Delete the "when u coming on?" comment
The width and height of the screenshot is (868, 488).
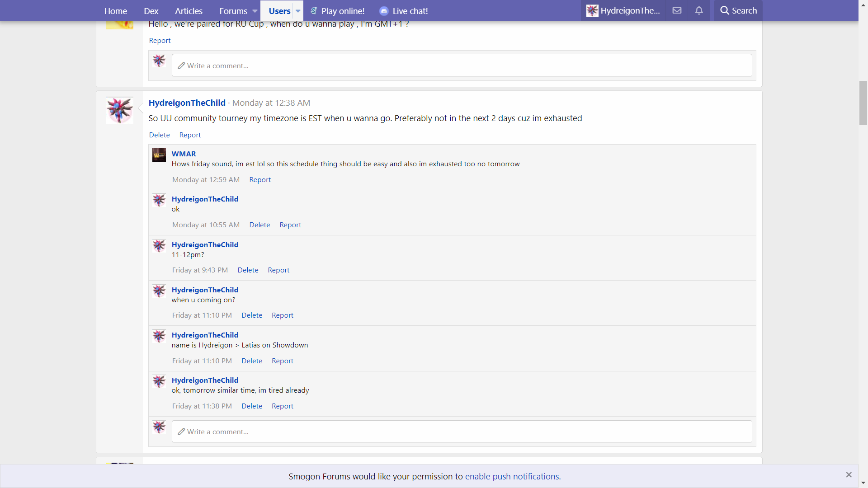pos(252,315)
